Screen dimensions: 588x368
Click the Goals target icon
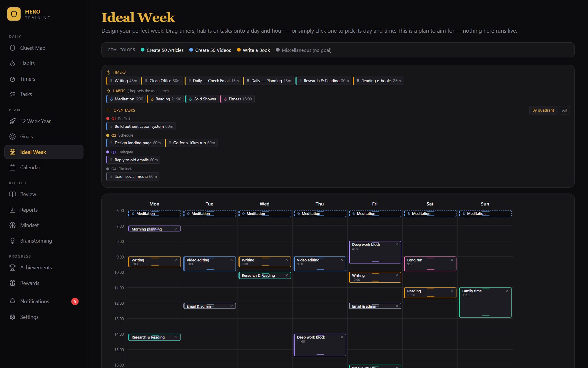pyautogui.click(x=12, y=137)
